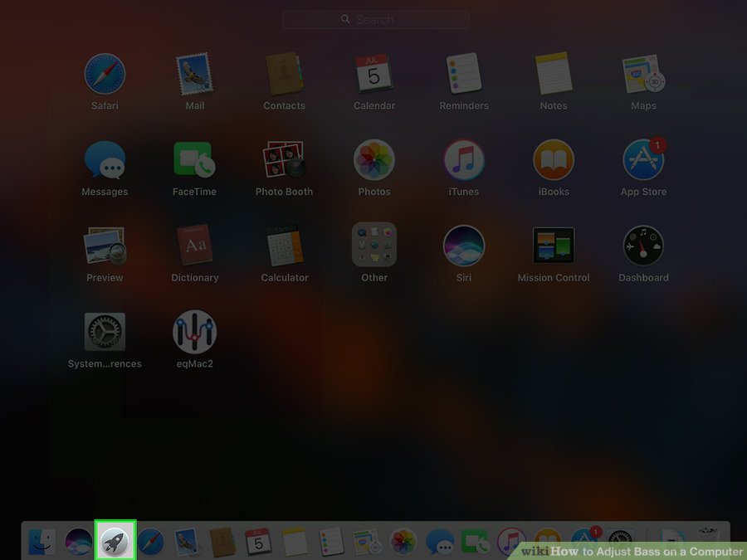This screenshot has height=560, width=747.
Task: Open Safari from the Launchpad grid
Action: tap(105, 74)
